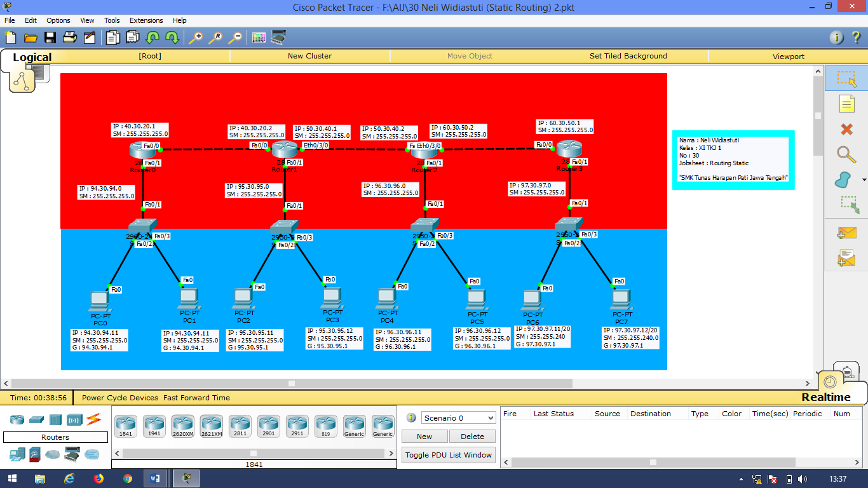The height and width of the screenshot is (488, 868).
Task: Switch to Realtime mode with the clock toggle
Action: (831, 382)
